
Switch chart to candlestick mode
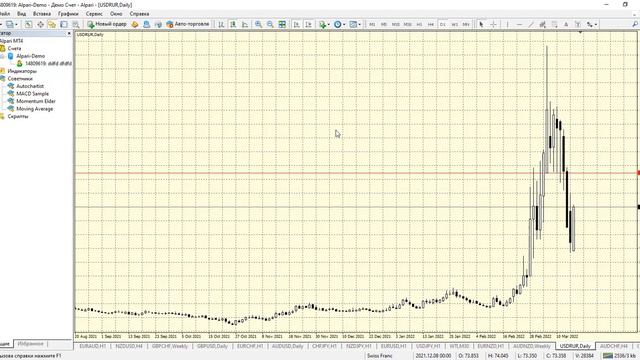(233, 24)
